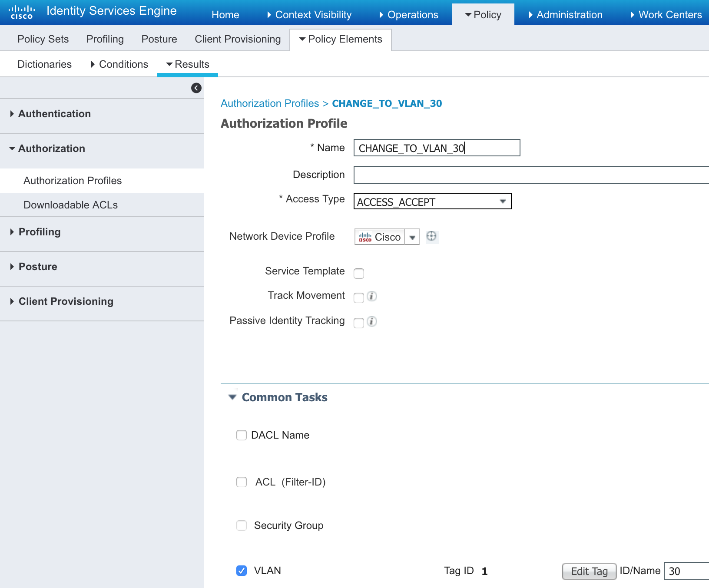Image resolution: width=709 pixels, height=588 pixels.
Task: Enable the Service Template checkbox
Action: click(x=359, y=273)
